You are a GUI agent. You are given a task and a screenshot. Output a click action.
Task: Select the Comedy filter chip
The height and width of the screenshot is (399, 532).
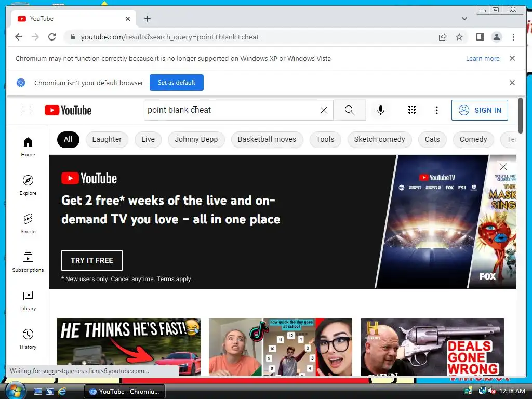473,139
